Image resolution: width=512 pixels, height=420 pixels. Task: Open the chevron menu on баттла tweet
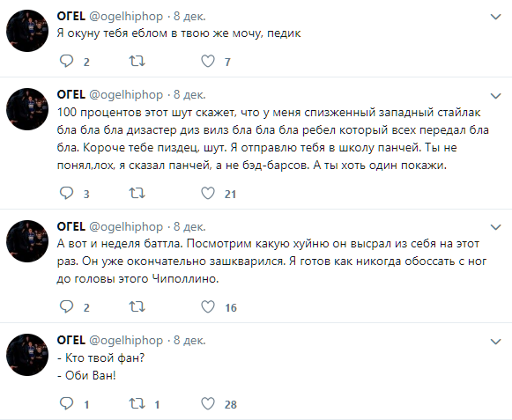click(x=495, y=227)
